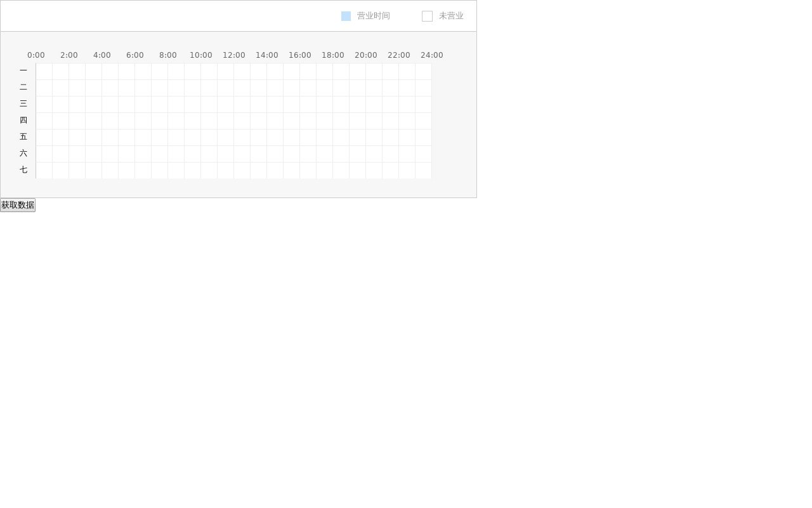Select the 七 row cell starting at 0:00

(x=44, y=171)
